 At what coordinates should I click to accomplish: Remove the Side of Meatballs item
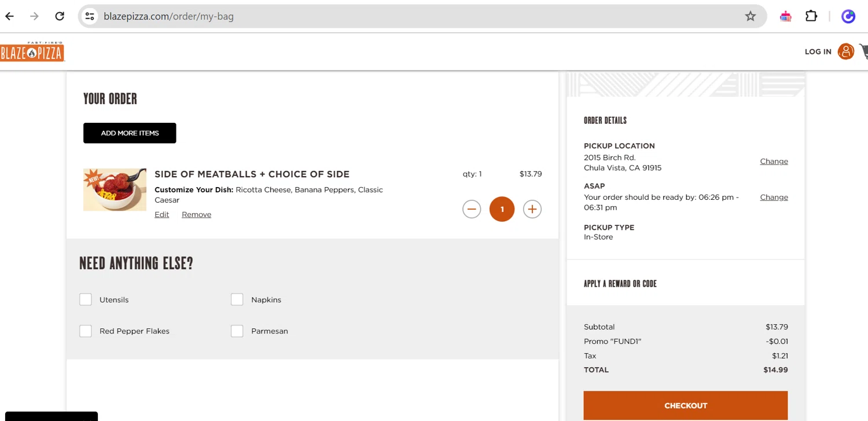[196, 214]
